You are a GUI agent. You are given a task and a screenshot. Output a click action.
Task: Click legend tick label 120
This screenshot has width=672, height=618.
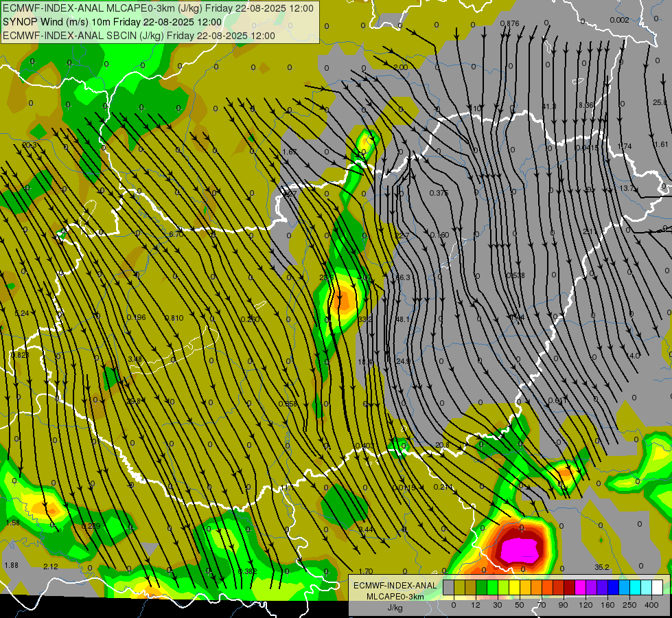[x=586, y=605]
